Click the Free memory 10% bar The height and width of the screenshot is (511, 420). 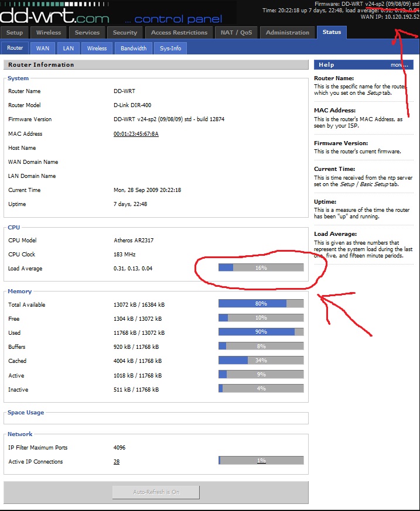[x=261, y=317]
